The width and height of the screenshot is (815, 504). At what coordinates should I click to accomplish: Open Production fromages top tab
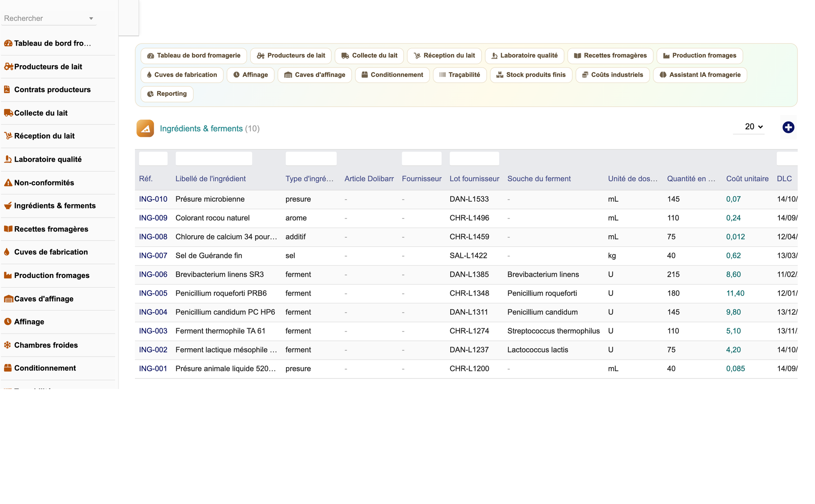tap(699, 56)
